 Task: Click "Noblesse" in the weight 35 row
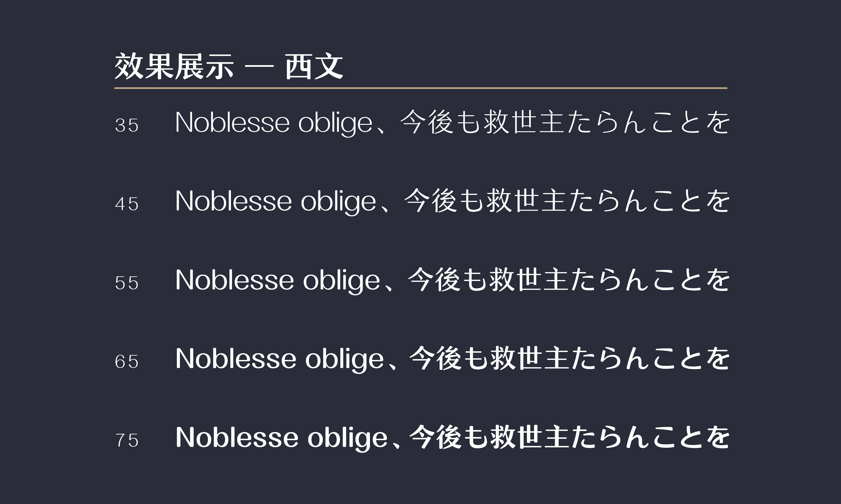point(233,122)
